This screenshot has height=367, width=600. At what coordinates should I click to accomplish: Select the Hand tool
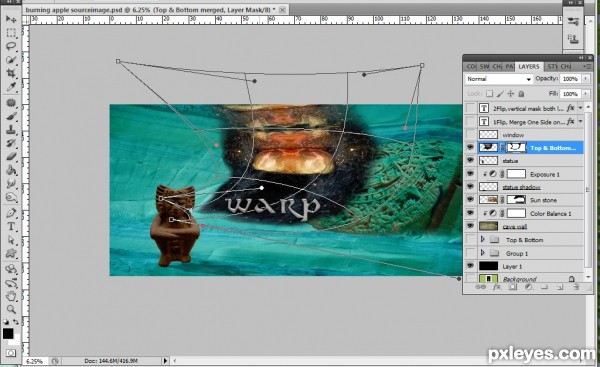click(x=11, y=296)
